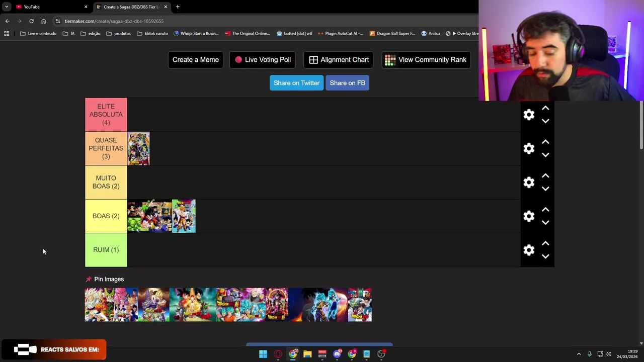Open the tab search dropdown
644x362 pixels.
tap(7, 7)
